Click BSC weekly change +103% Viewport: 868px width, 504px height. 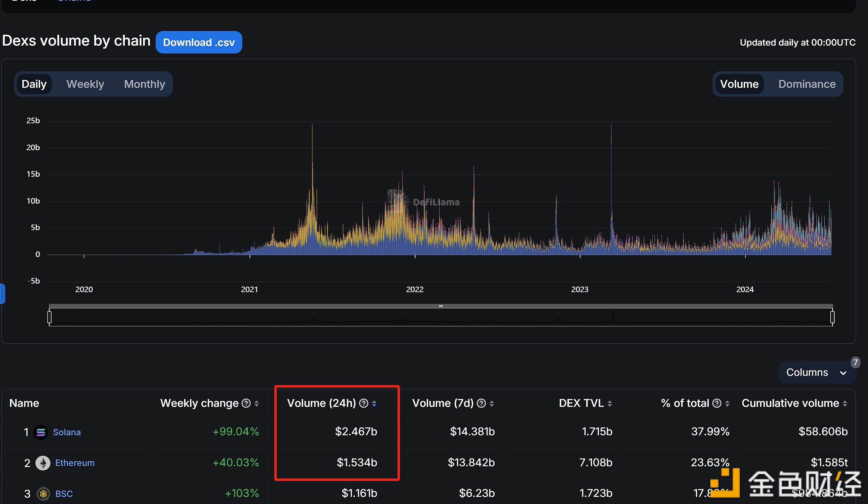click(x=242, y=493)
